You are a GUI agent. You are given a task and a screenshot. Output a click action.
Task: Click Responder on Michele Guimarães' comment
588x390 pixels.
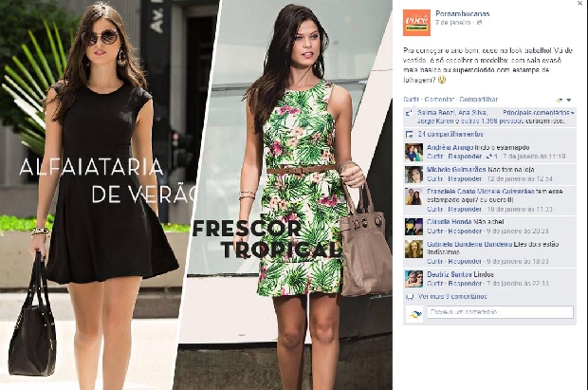[x=465, y=178]
